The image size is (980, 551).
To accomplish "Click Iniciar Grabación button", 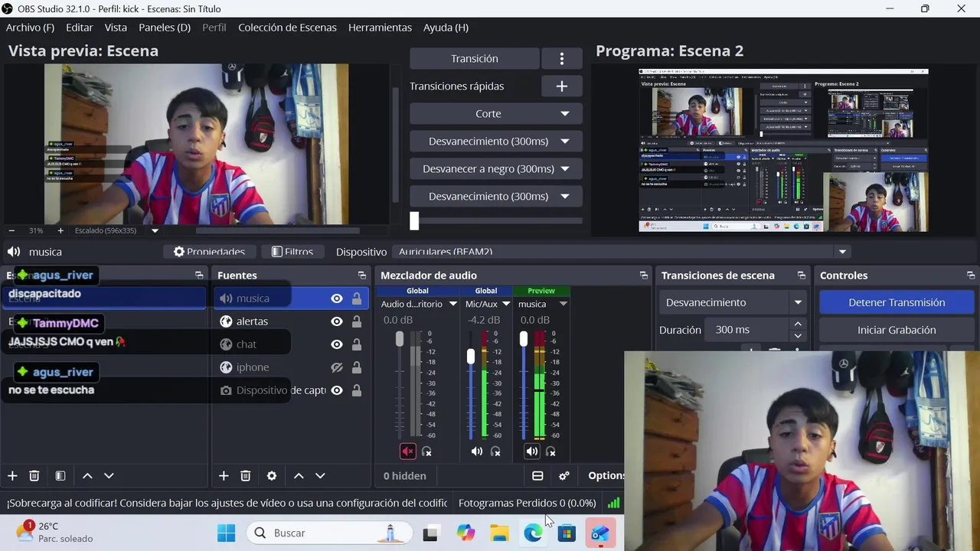I will coord(897,330).
